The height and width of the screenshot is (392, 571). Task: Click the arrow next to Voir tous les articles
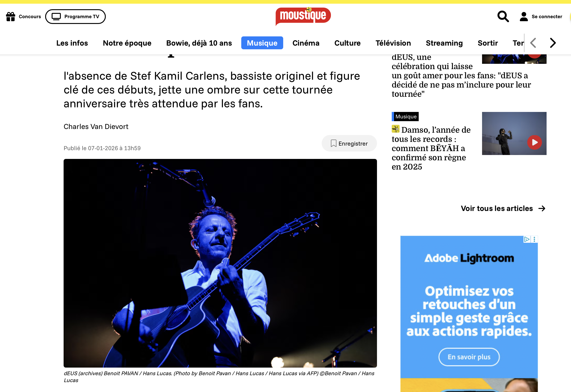542,208
